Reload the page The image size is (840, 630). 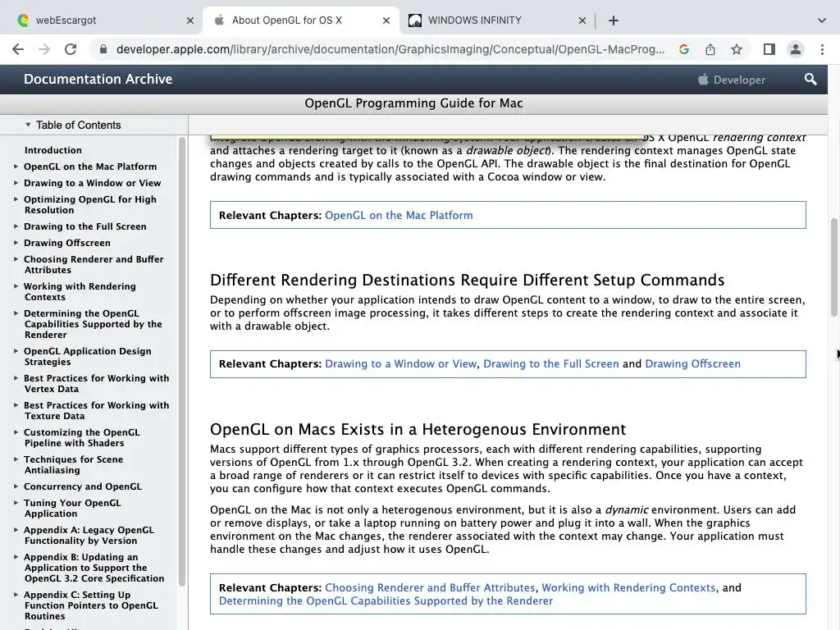click(71, 49)
